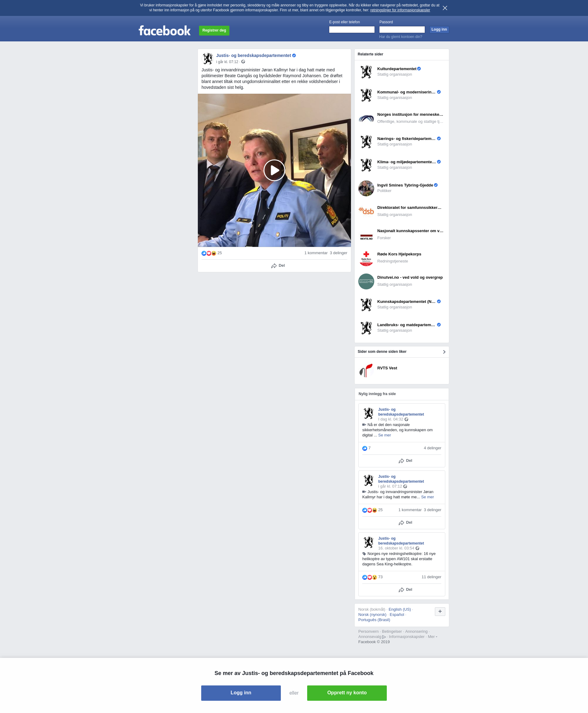Open more languages with plus button
This screenshot has width=588, height=713.
(x=440, y=611)
